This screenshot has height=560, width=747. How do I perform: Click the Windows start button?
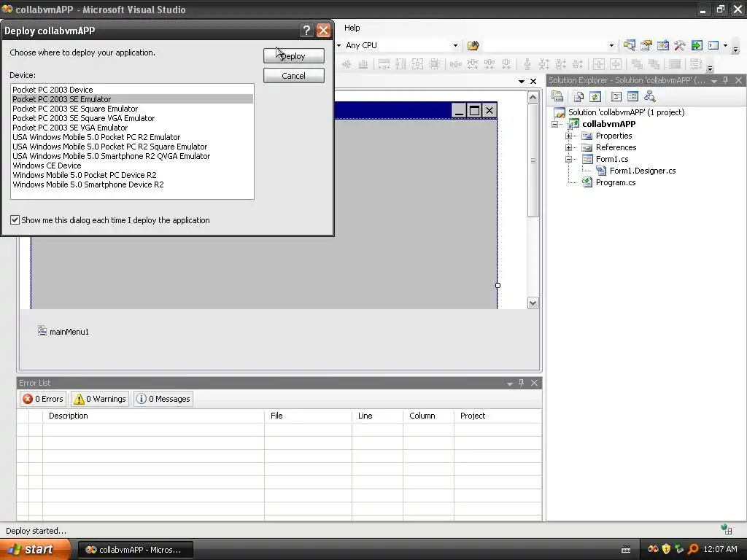35,549
